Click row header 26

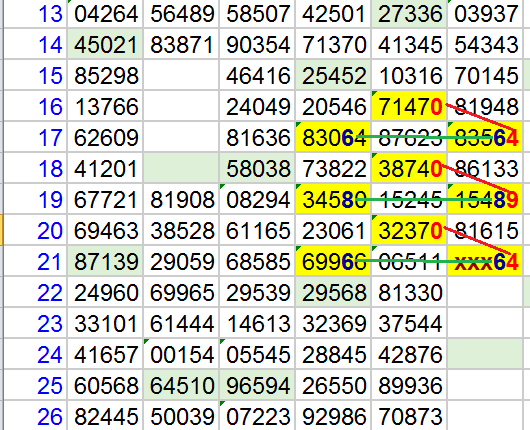[x=35, y=416]
